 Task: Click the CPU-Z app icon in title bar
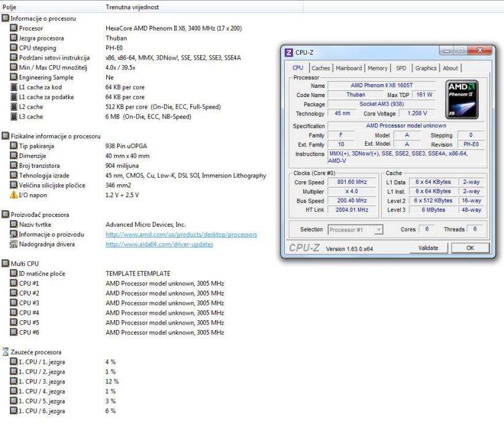tap(289, 53)
